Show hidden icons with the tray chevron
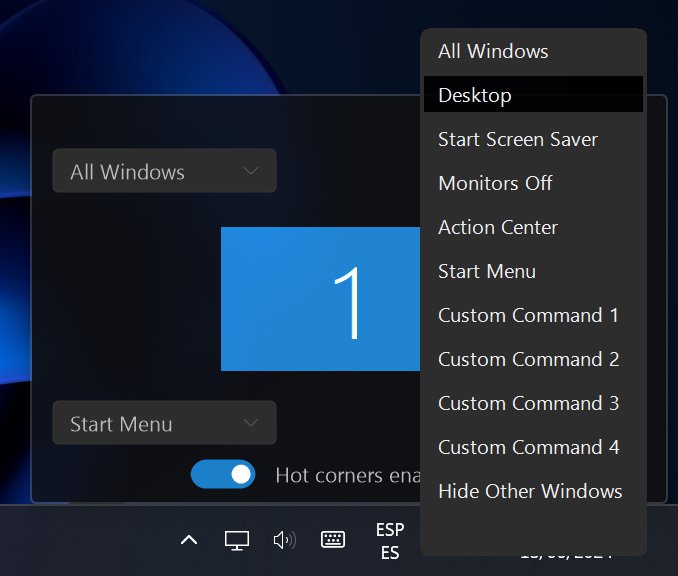Screen dimensions: 678x576 pos(188,540)
